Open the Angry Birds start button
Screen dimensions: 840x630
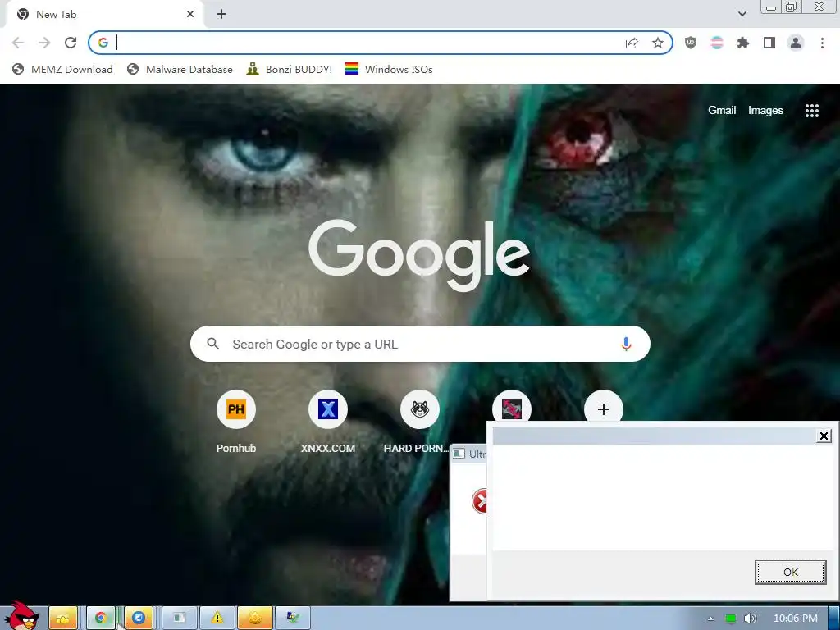click(x=22, y=616)
